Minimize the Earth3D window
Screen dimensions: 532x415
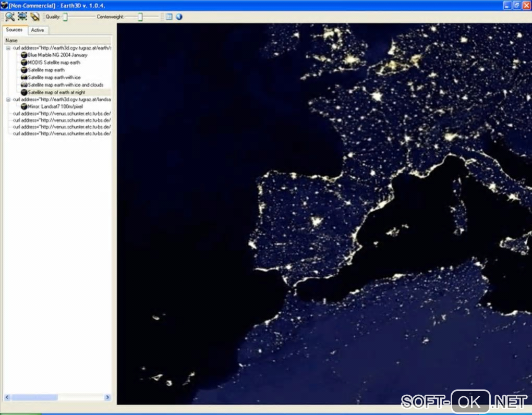pos(507,5)
